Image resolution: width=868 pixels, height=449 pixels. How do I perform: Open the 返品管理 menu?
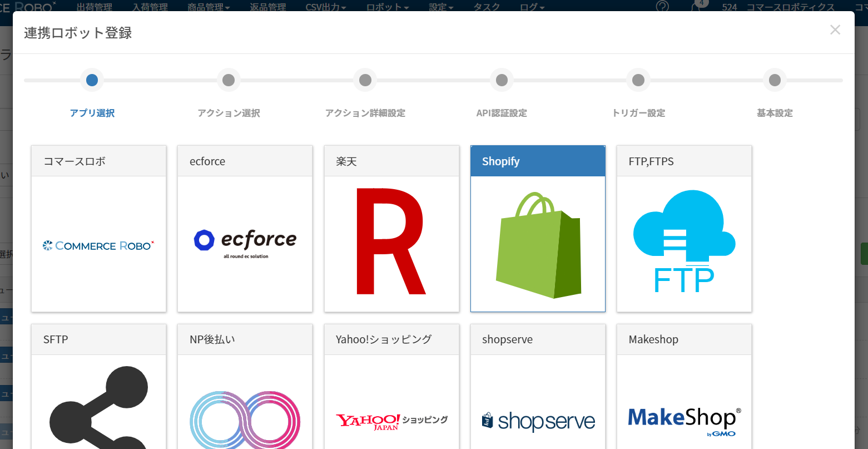click(x=268, y=7)
